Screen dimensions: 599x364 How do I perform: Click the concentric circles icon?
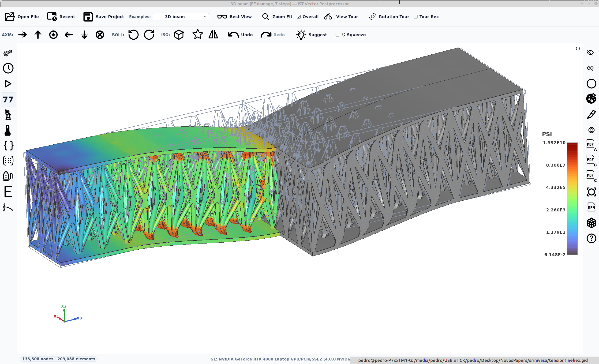click(x=591, y=130)
